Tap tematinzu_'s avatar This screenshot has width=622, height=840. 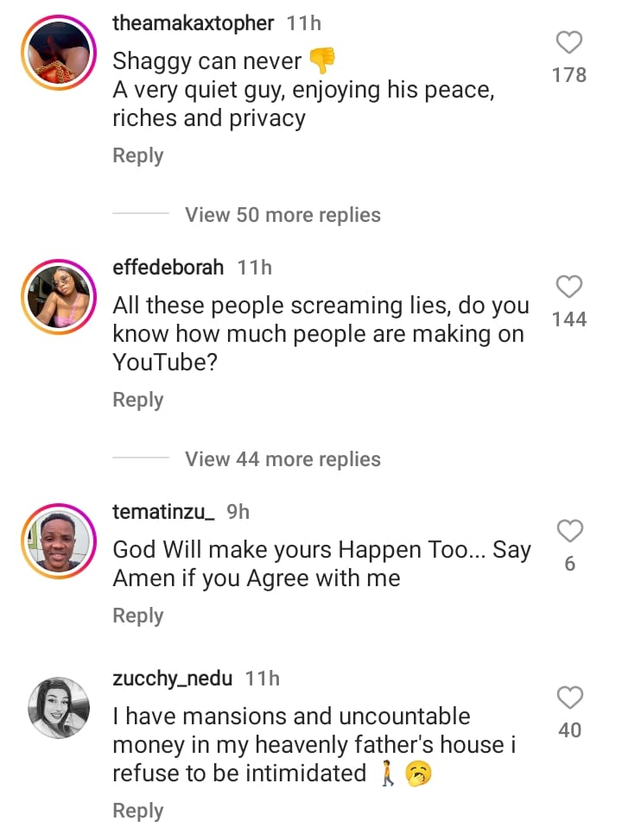pyautogui.click(x=59, y=541)
